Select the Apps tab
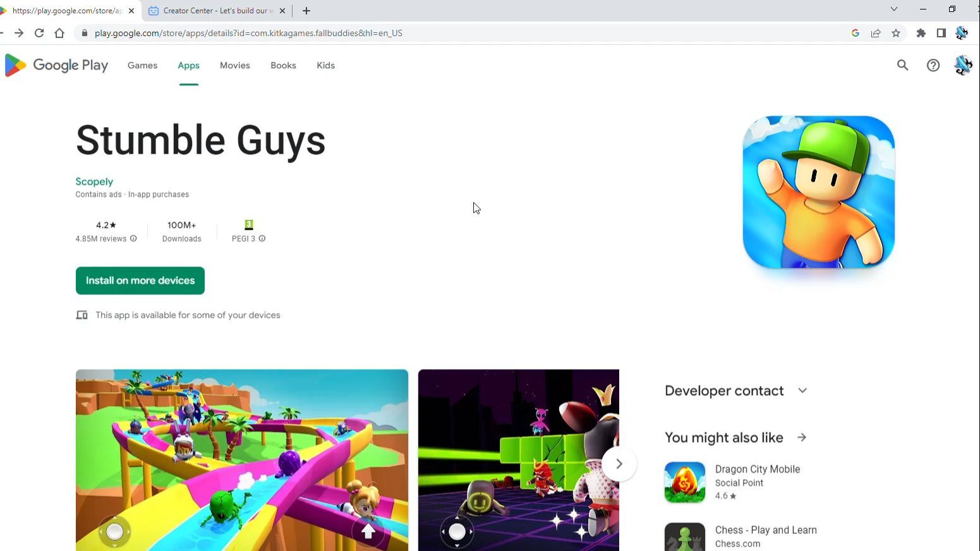Image resolution: width=980 pixels, height=551 pixels. coord(188,65)
